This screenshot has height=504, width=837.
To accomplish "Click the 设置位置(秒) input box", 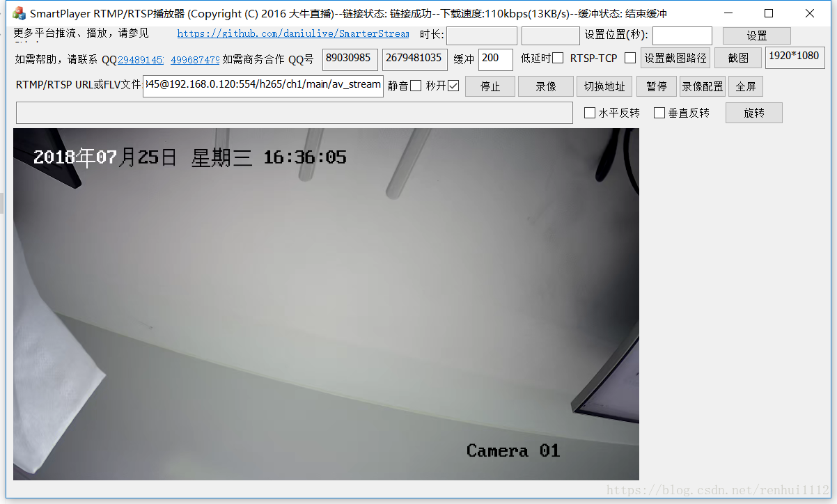I will [682, 36].
